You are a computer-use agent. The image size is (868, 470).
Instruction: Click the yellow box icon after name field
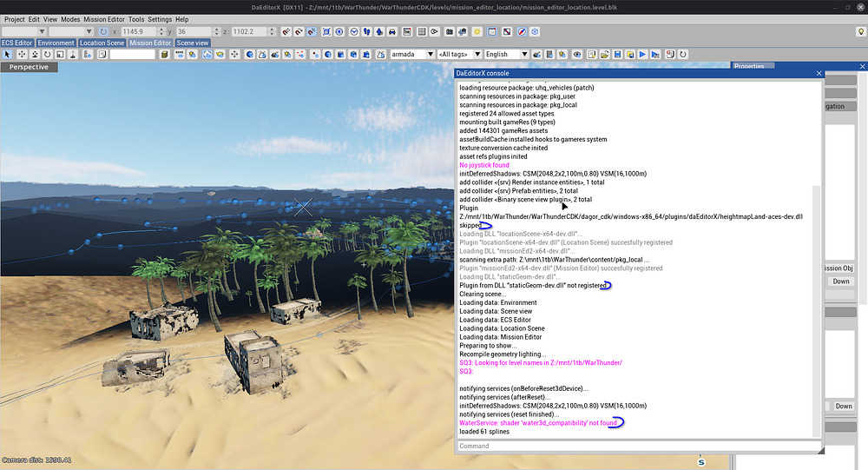tap(164, 55)
